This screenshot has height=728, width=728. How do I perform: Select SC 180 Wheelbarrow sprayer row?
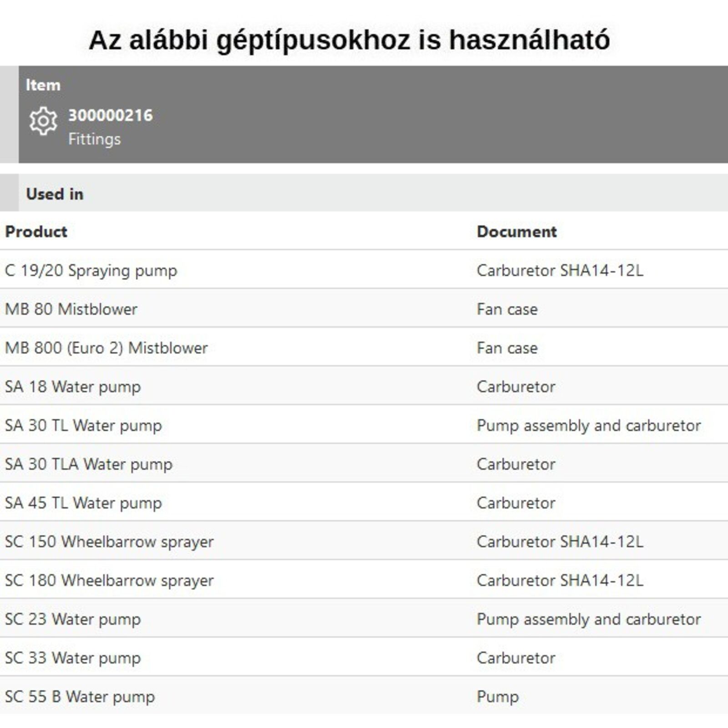click(x=109, y=581)
